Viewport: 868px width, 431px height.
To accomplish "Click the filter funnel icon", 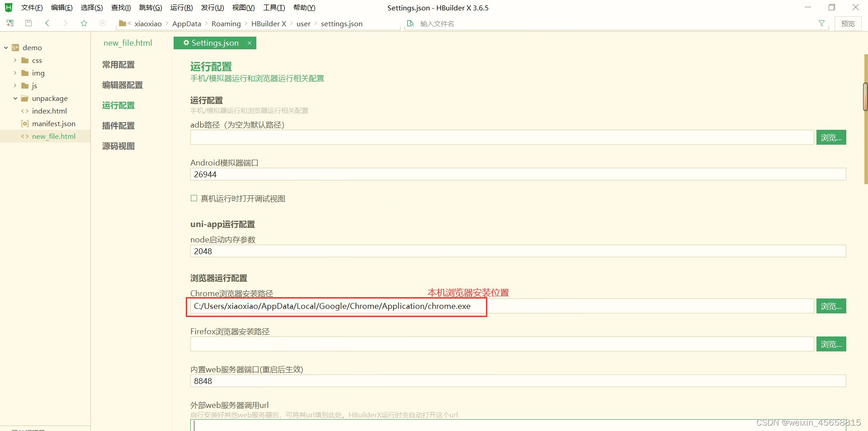I will pyautogui.click(x=821, y=23).
